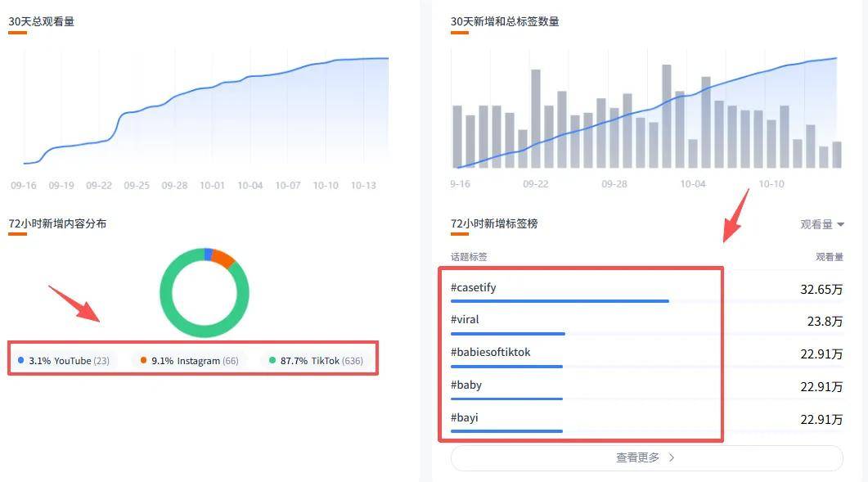Click the green TikTok legend dot

pyautogui.click(x=272, y=360)
